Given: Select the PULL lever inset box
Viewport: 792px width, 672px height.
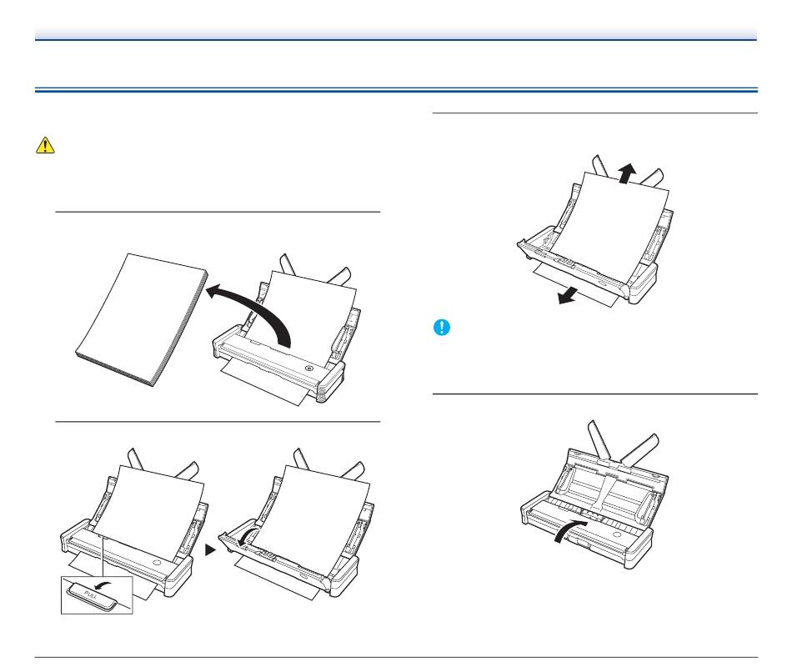Looking at the screenshot, I should click(97, 595).
